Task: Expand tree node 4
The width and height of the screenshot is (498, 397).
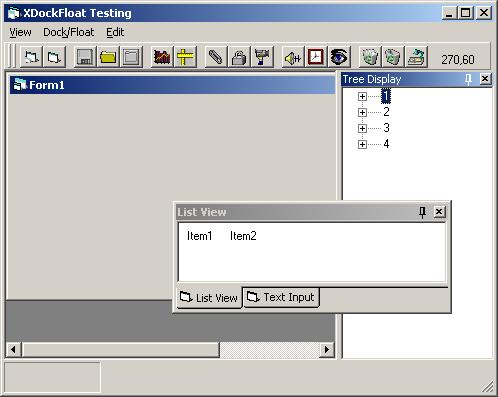Action: pyautogui.click(x=362, y=144)
